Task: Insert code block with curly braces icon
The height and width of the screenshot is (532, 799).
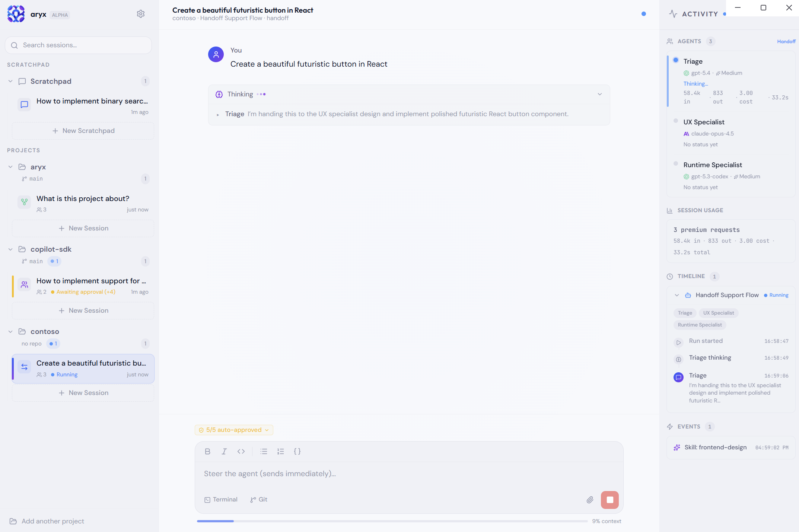Action: (297, 451)
